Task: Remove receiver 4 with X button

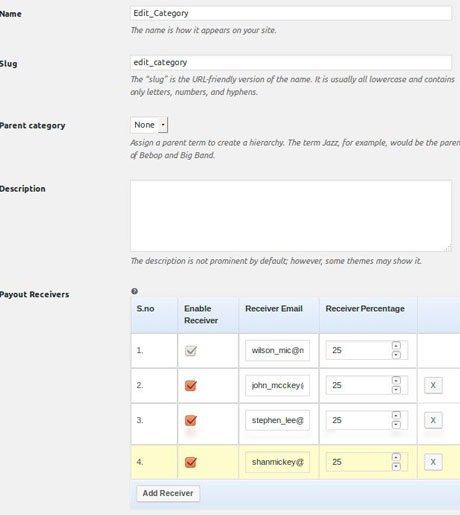Action: click(x=433, y=462)
